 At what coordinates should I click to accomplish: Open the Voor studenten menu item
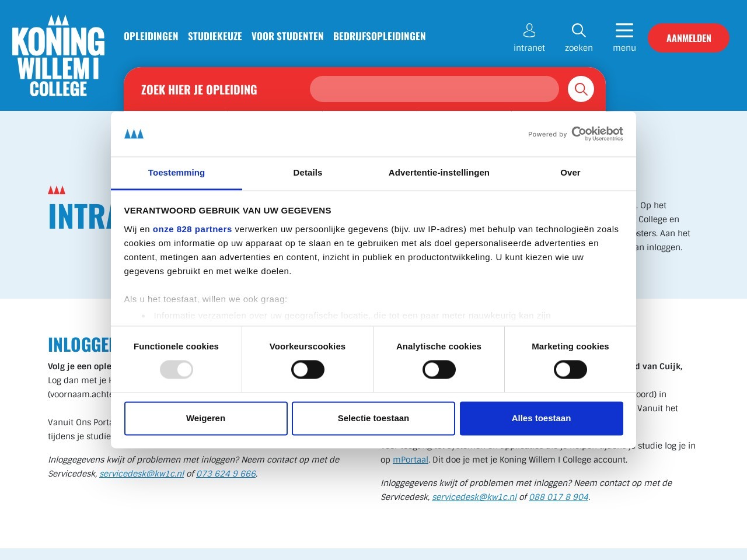coord(287,36)
